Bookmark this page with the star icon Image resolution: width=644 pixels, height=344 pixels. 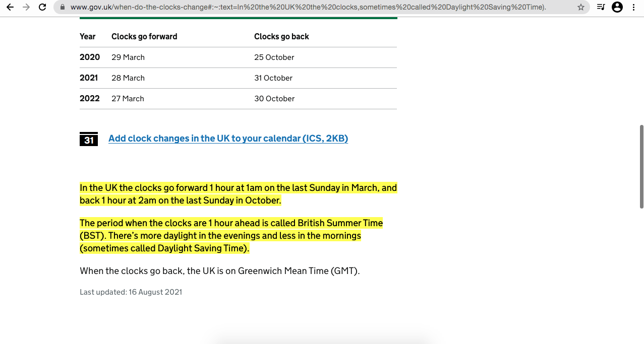tap(581, 8)
